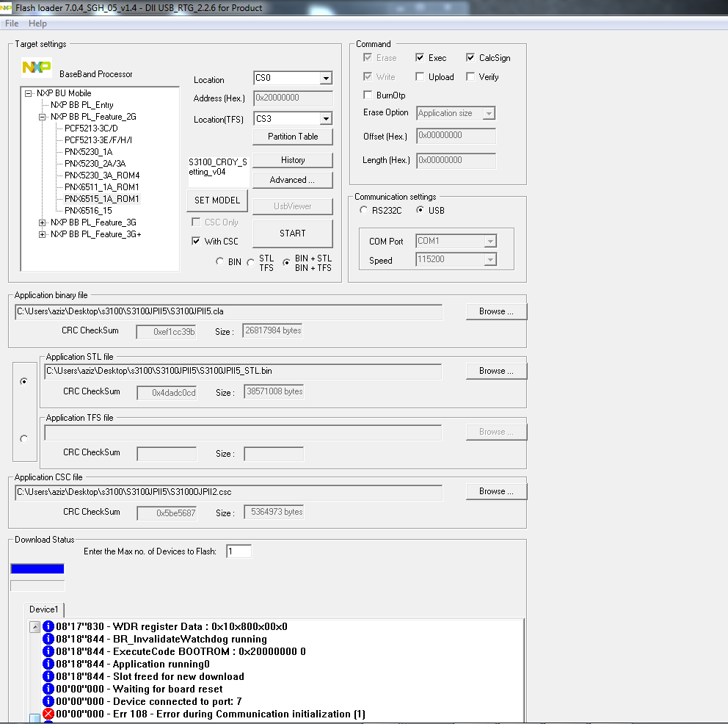Open the Advanced ... settings button
The width and height of the screenshot is (728, 724).
pos(293,180)
